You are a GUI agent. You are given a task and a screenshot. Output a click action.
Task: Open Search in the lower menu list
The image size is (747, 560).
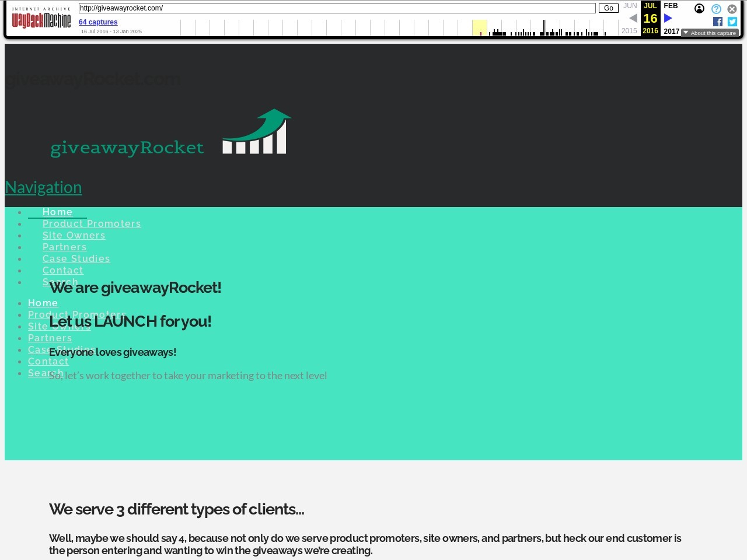click(46, 373)
